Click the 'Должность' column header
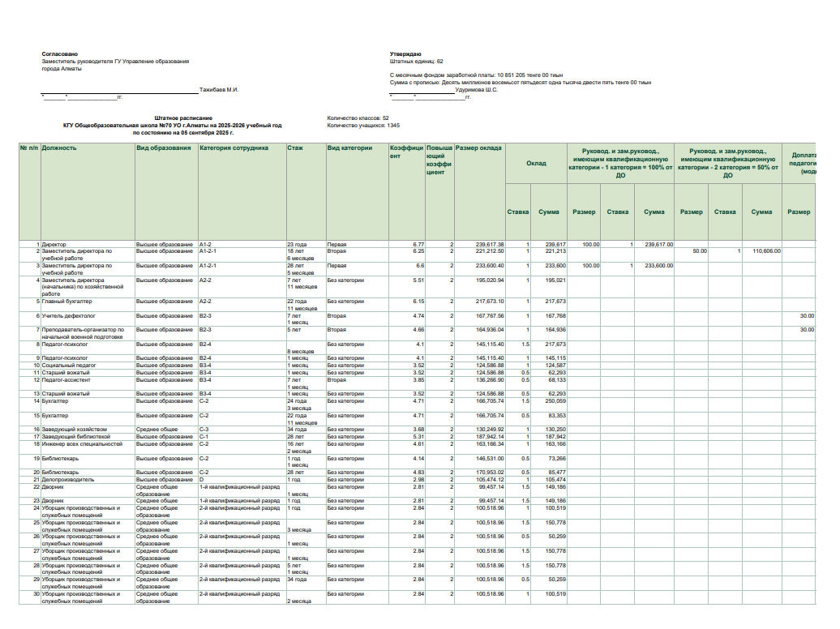Image resolution: width=840 pixels, height=629 pixels. tap(59, 148)
